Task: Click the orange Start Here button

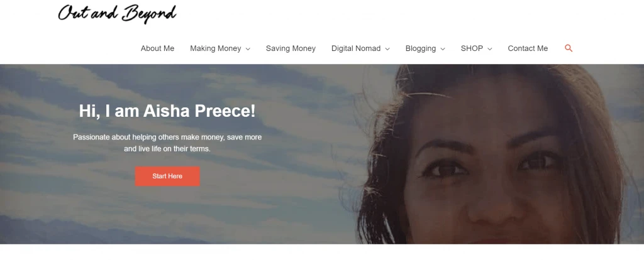Action: tap(167, 176)
